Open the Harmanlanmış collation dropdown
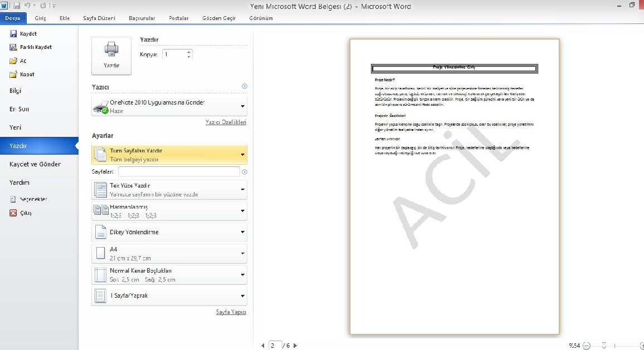 (169, 211)
